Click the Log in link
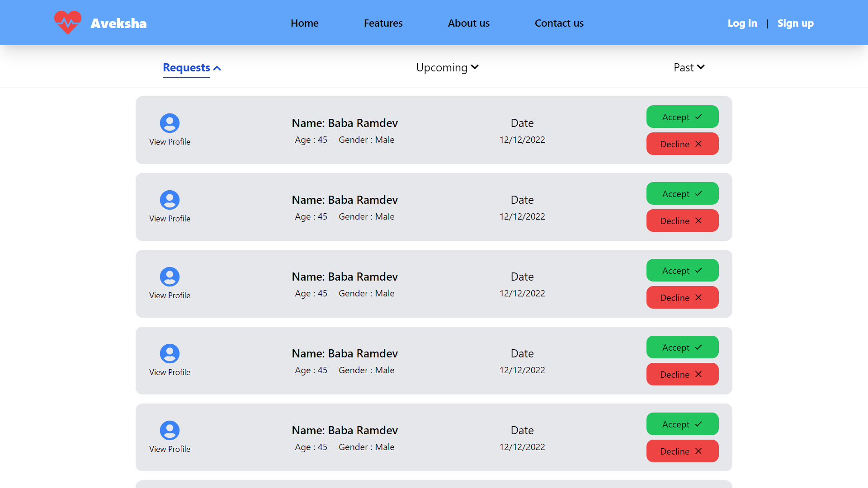This screenshot has width=868, height=488. (742, 23)
